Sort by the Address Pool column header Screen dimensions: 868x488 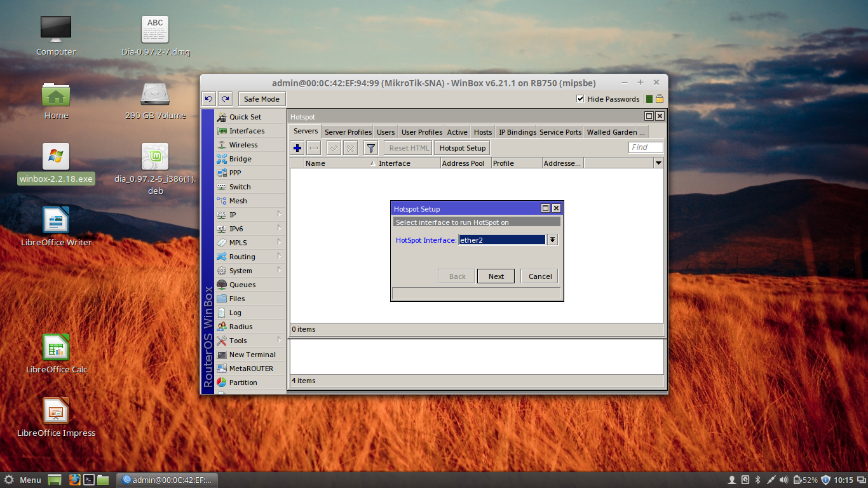(x=465, y=163)
